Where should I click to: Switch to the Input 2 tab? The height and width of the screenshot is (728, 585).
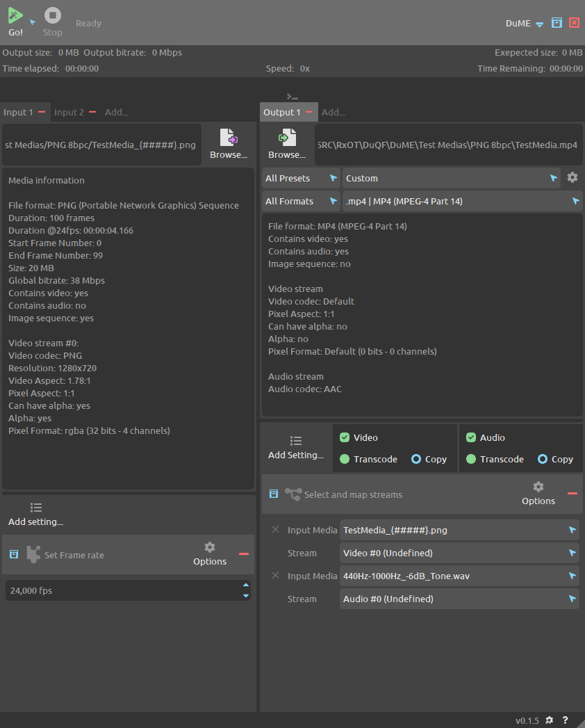[69, 112]
